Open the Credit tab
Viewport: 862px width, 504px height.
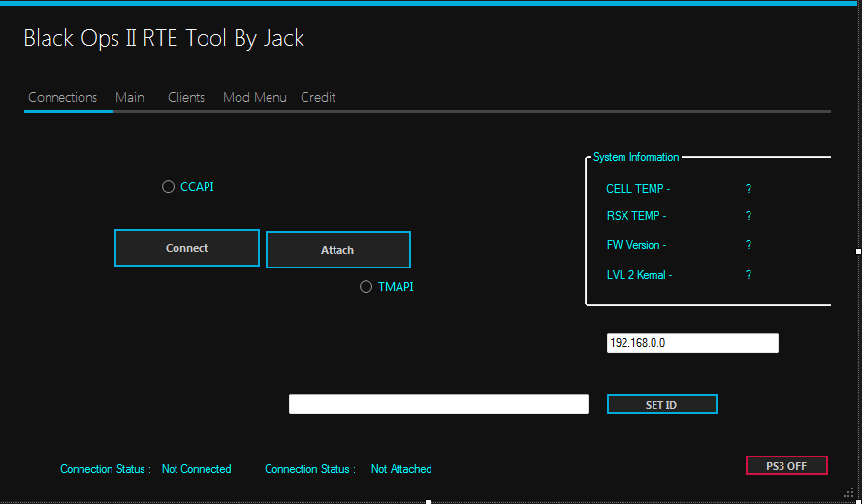tap(318, 97)
